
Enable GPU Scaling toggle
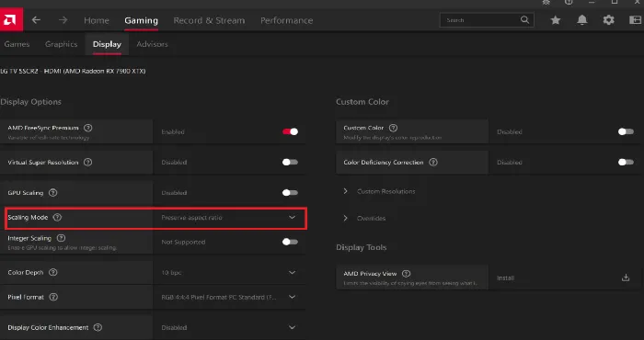(x=290, y=192)
